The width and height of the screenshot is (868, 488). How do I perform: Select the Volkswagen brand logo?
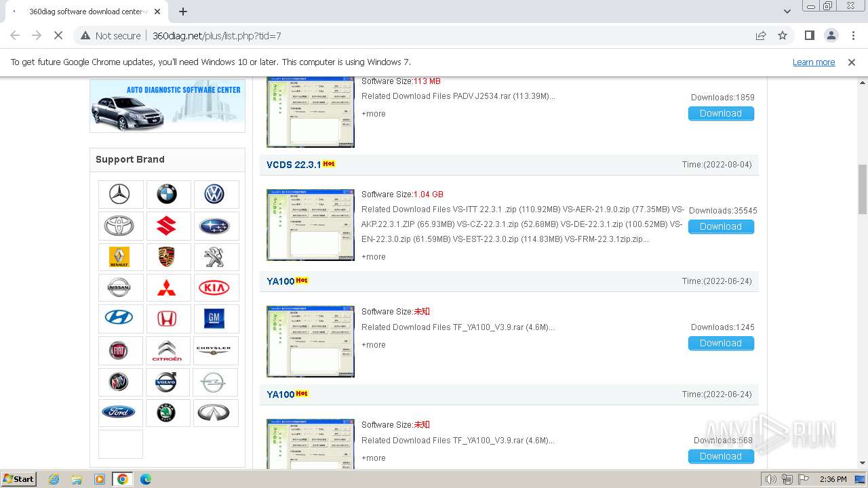216,195
